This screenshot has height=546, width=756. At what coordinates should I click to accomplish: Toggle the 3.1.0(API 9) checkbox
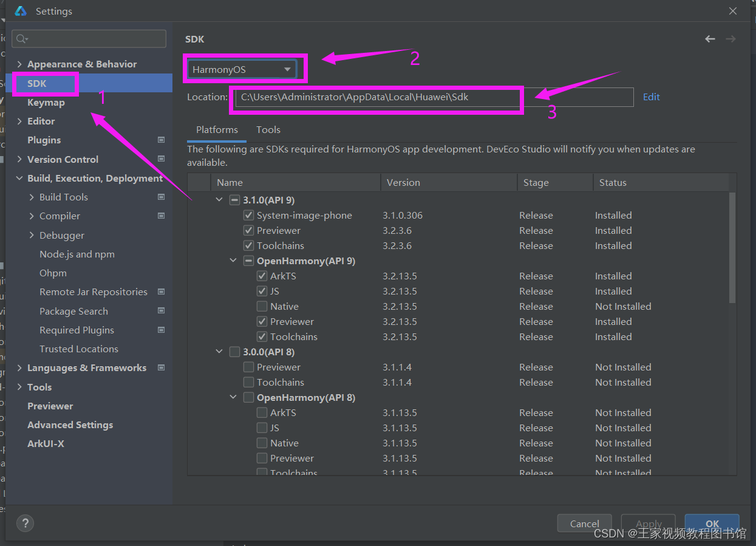tap(234, 200)
